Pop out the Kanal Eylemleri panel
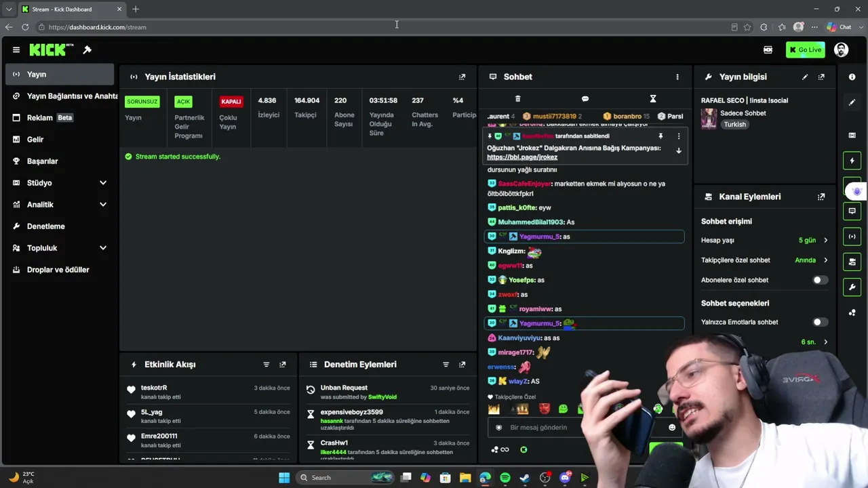The height and width of the screenshot is (488, 868). pos(821,197)
